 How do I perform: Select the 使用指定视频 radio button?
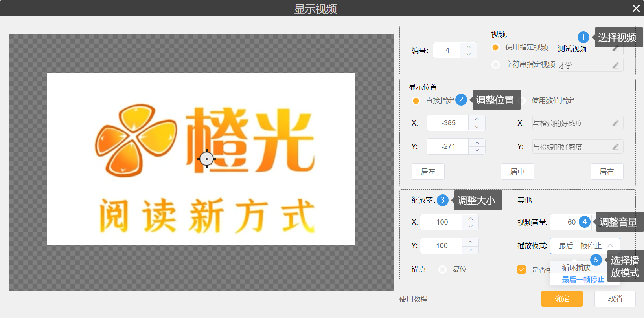click(x=495, y=48)
